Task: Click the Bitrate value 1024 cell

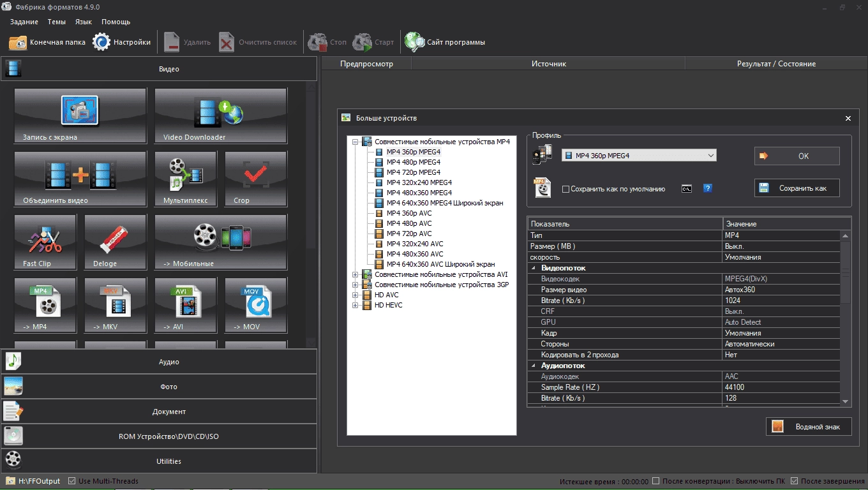Action: click(782, 301)
